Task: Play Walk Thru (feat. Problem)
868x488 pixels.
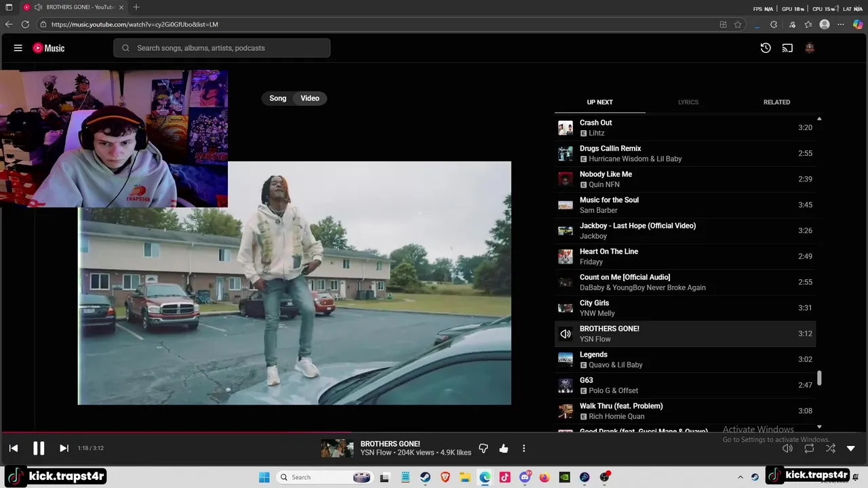Action: tap(685, 411)
